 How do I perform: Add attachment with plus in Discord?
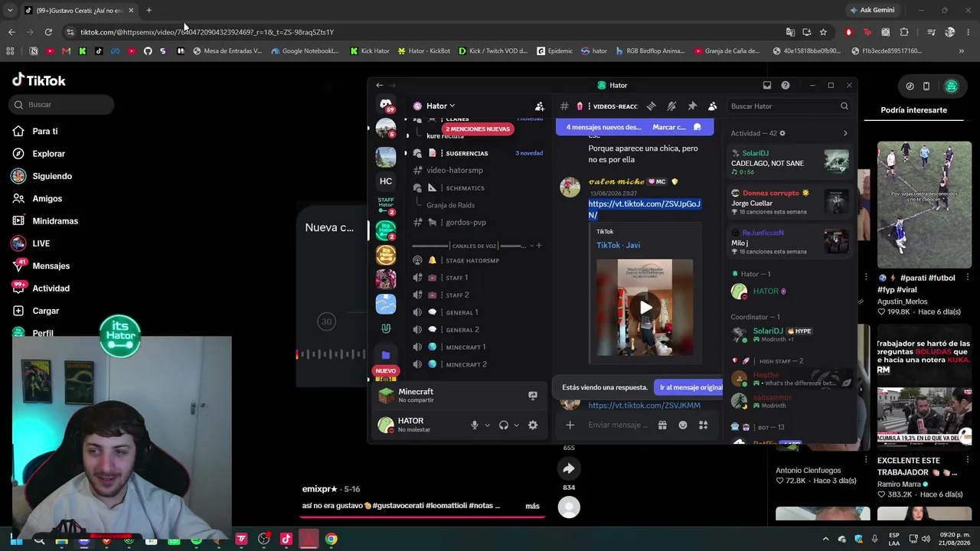pyautogui.click(x=570, y=425)
